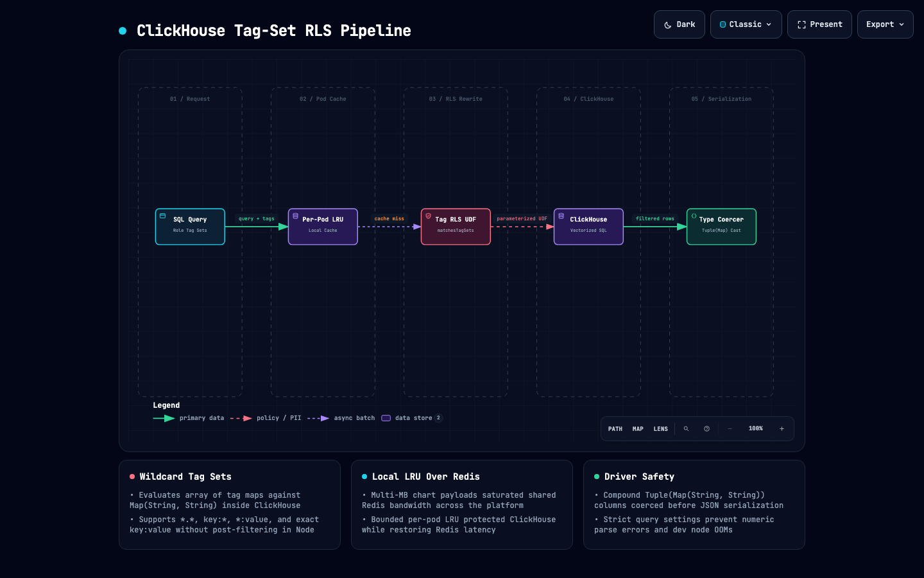The image size is (924, 578).
Task: Zoom out with the minus button
Action: pos(730,429)
